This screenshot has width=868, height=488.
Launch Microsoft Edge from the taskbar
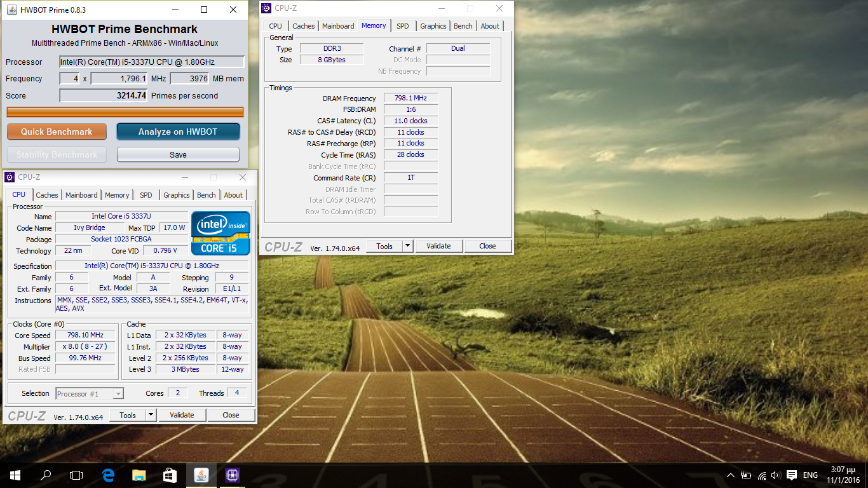click(108, 475)
